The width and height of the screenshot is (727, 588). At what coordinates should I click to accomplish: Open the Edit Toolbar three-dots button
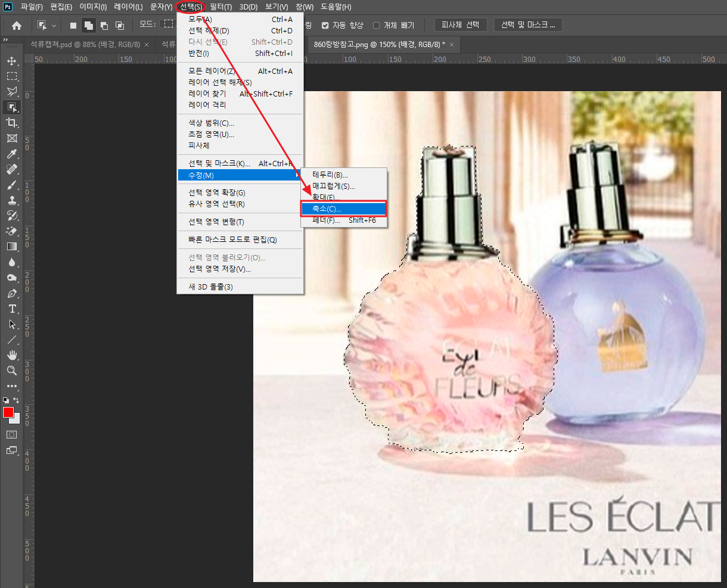click(12, 386)
